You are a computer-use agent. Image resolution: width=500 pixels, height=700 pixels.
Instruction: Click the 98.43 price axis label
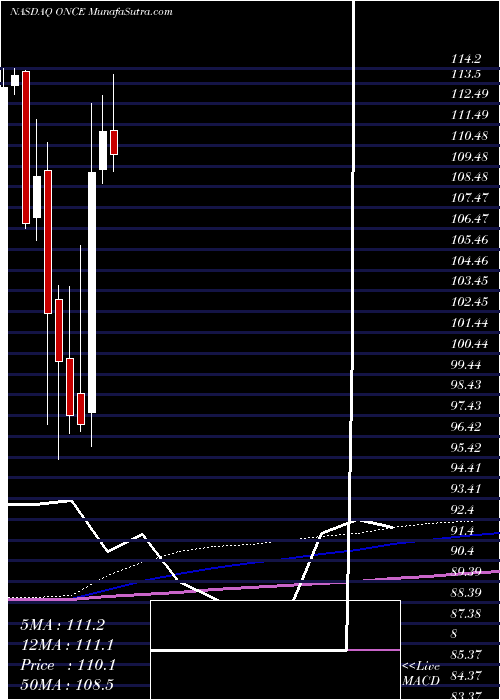point(466,385)
